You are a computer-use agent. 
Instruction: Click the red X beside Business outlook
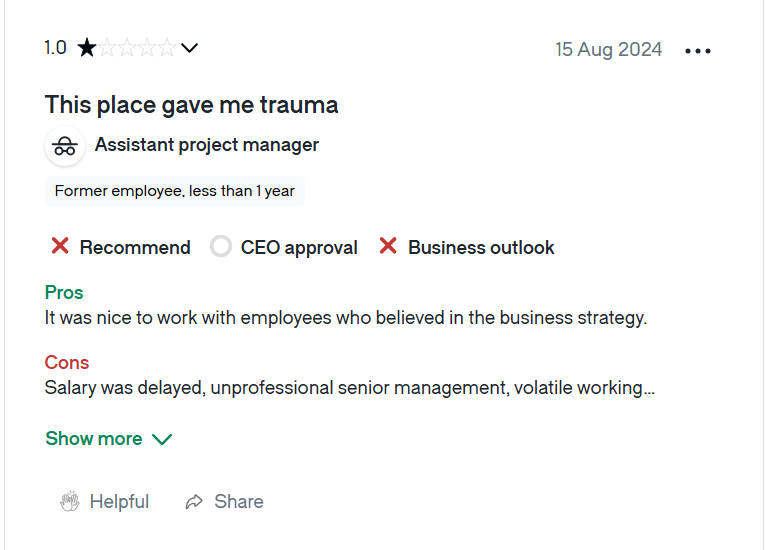(x=388, y=246)
